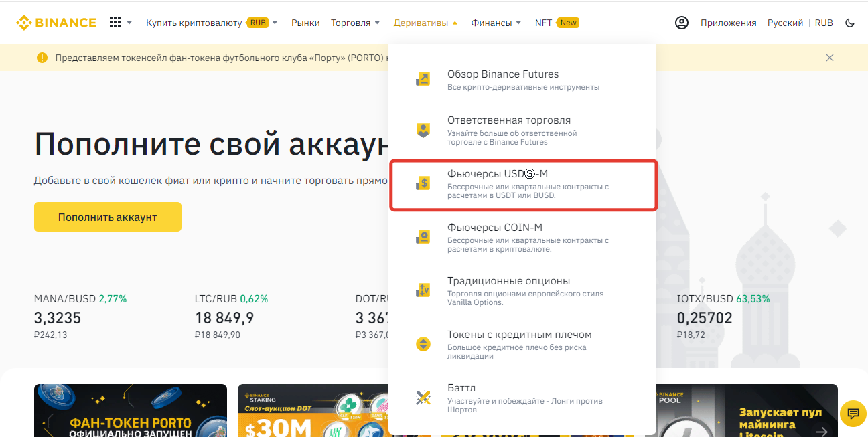Open the Приложения link

click(729, 23)
